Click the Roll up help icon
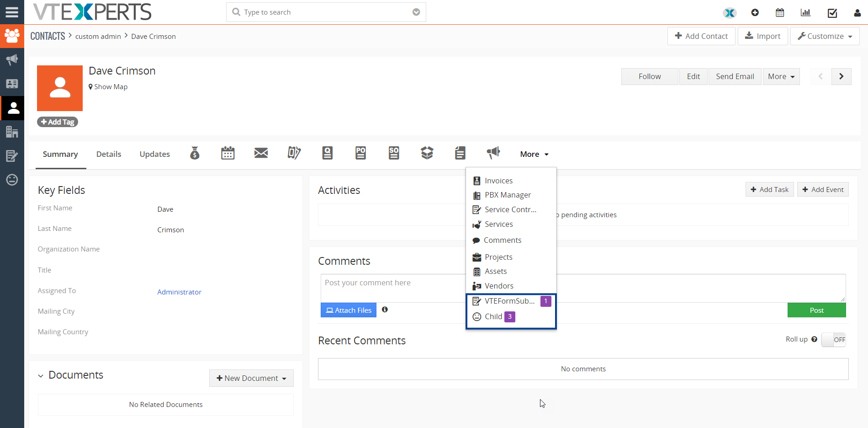This screenshot has height=428, width=868. (x=814, y=339)
